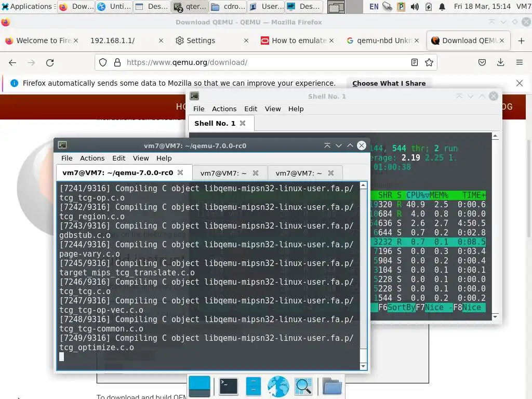
Task: Click the qemu.org/download URL field
Action: click(265, 62)
